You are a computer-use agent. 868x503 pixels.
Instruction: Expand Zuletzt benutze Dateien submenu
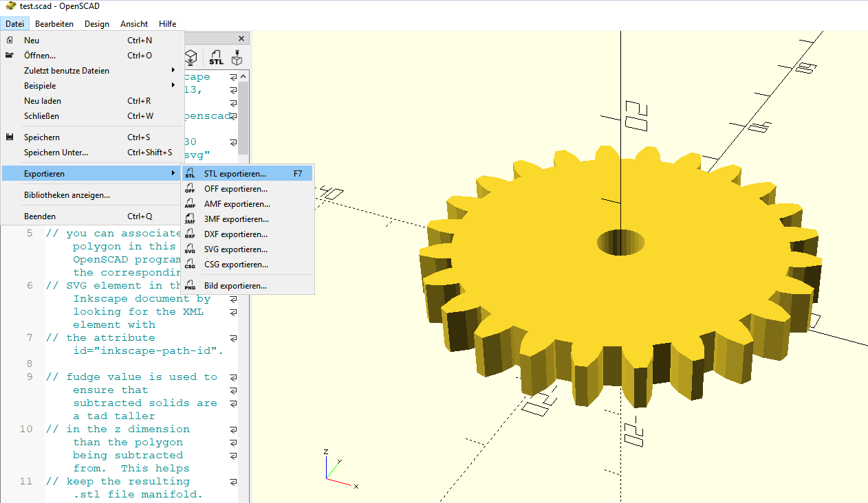pos(92,71)
